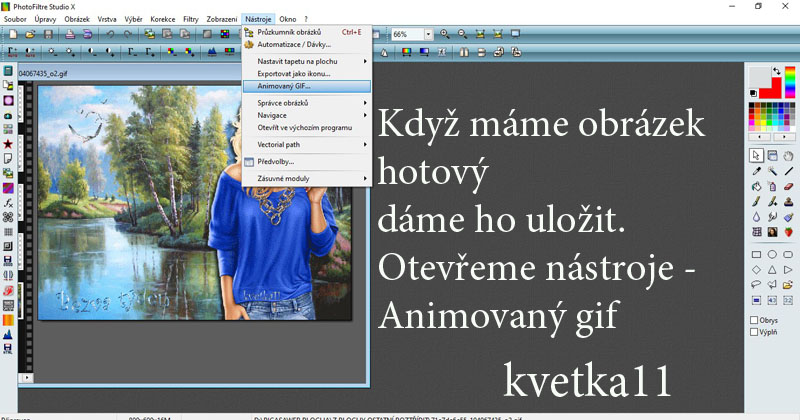The height and width of the screenshot is (420, 800).
Task: Click the landscape image canvas
Action: 195,203
